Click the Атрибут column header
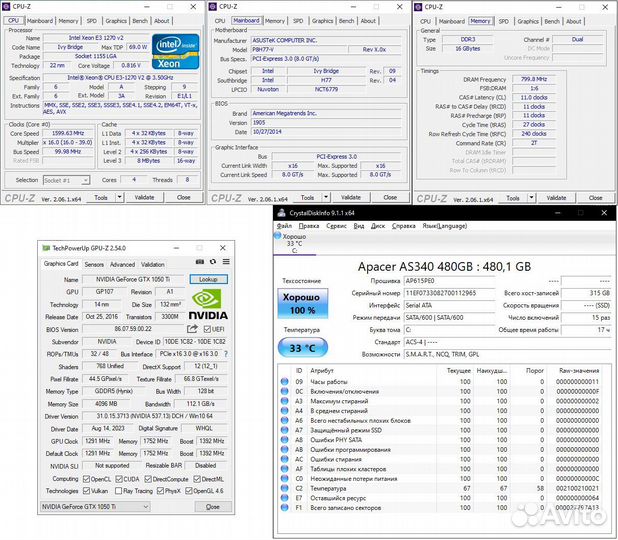This screenshot has width=618, height=540. 322,371
